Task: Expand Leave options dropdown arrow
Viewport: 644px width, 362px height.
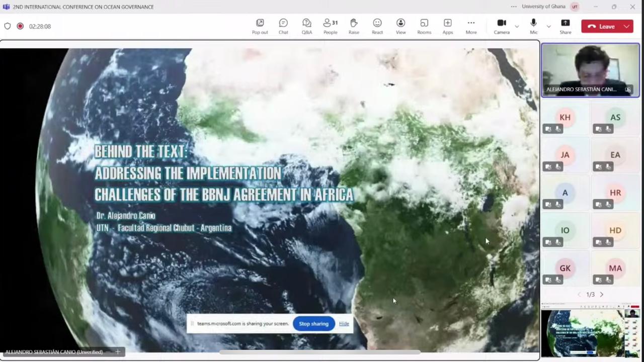Action: pyautogui.click(x=626, y=26)
